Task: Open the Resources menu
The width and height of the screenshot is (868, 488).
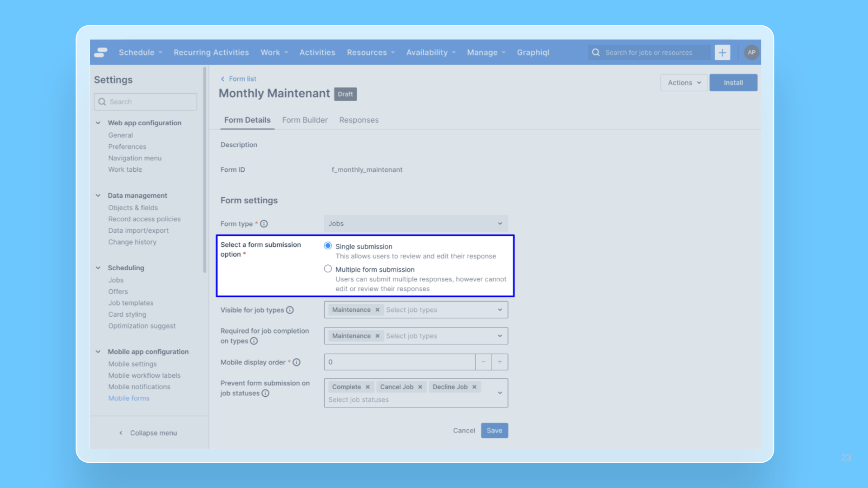Action: tap(371, 52)
